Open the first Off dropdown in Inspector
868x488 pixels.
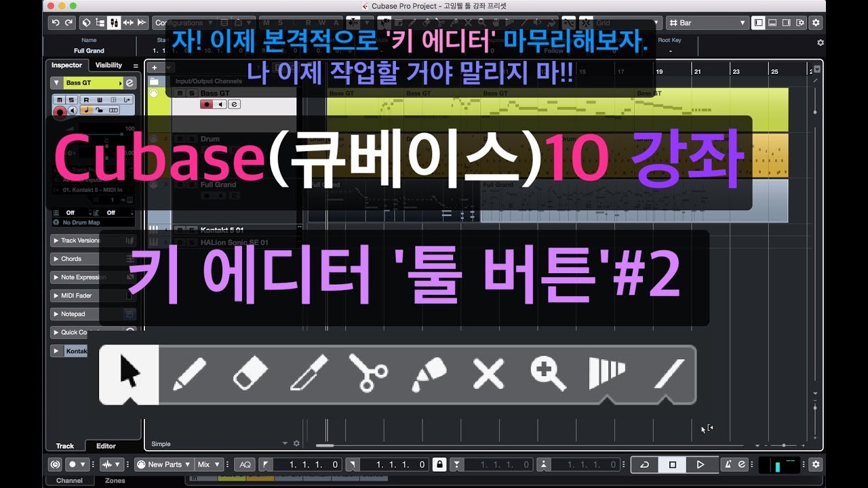click(x=74, y=213)
